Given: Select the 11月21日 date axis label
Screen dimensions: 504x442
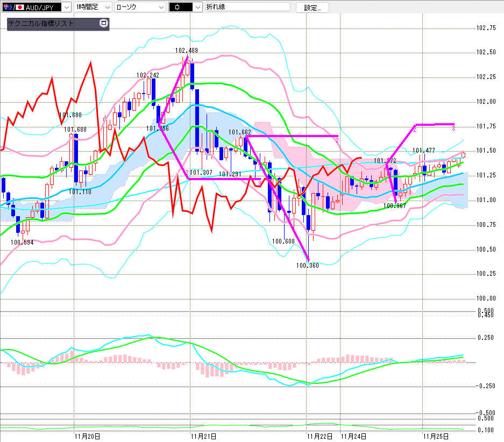Looking at the screenshot, I should click(204, 436).
